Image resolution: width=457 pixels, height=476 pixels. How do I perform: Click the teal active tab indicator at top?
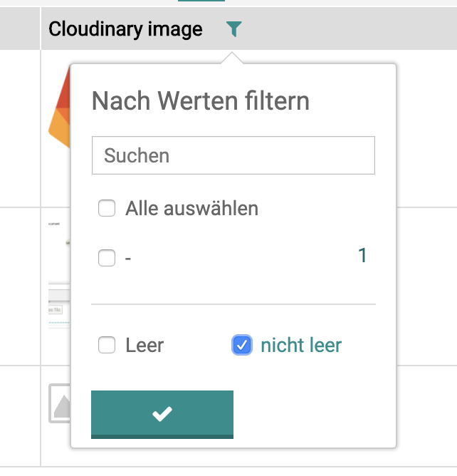coord(201,1)
